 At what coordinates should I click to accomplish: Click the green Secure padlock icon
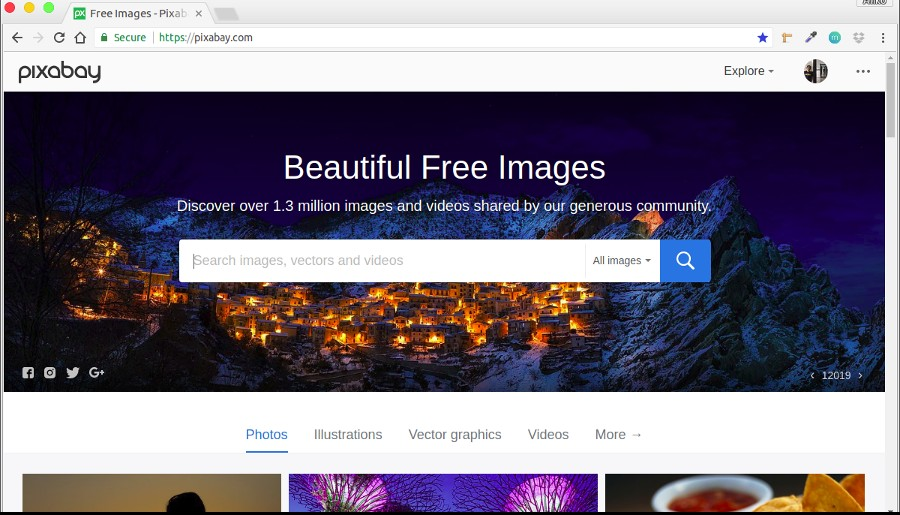tap(104, 37)
